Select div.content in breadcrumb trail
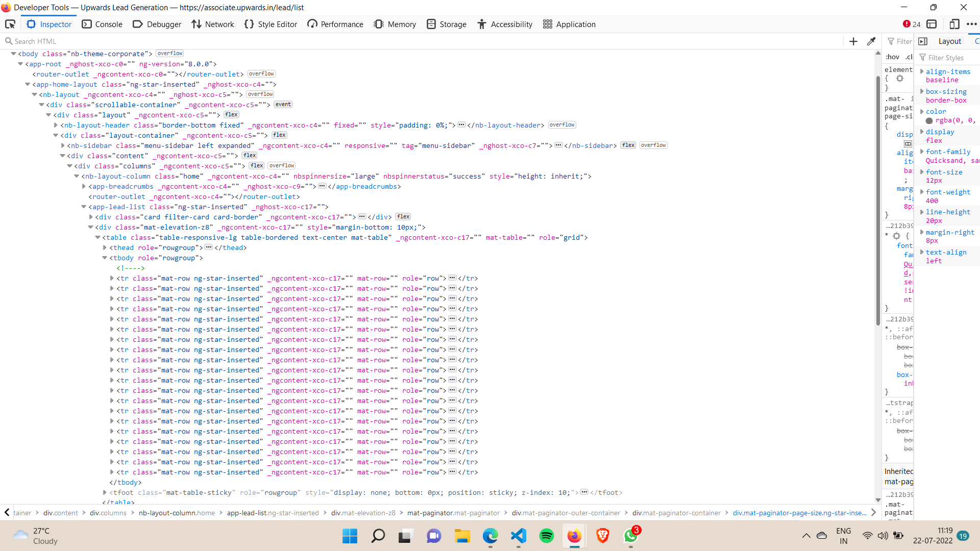The height and width of the screenshot is (551, 980). coord(61,513)
